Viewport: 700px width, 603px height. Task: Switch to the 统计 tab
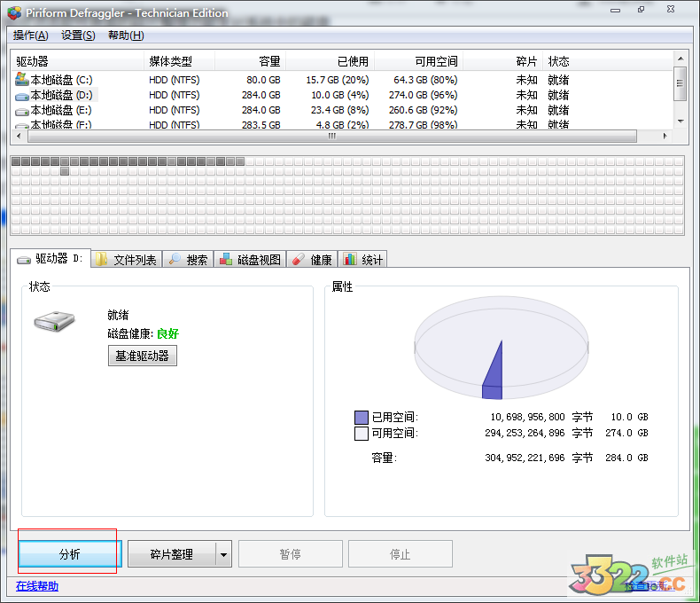(363, 259)
